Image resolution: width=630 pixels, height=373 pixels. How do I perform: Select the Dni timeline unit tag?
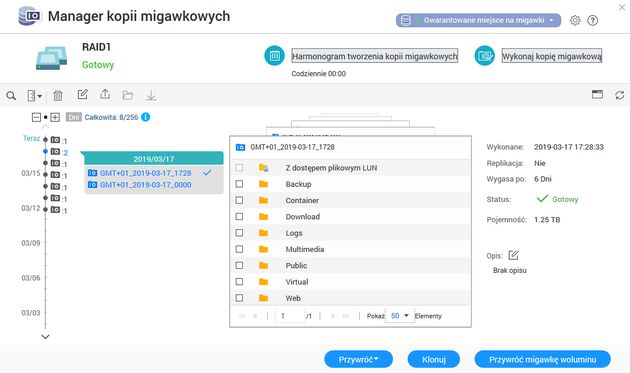(74, 117)
